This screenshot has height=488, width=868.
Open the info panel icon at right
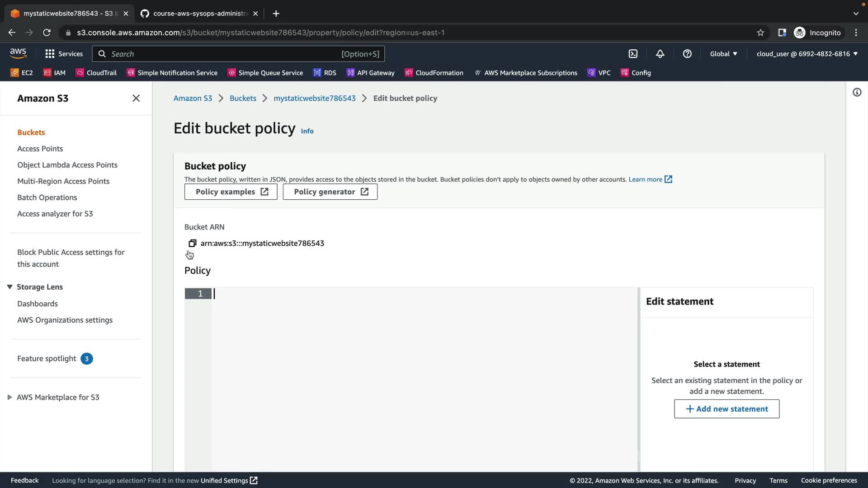point(857,93)
